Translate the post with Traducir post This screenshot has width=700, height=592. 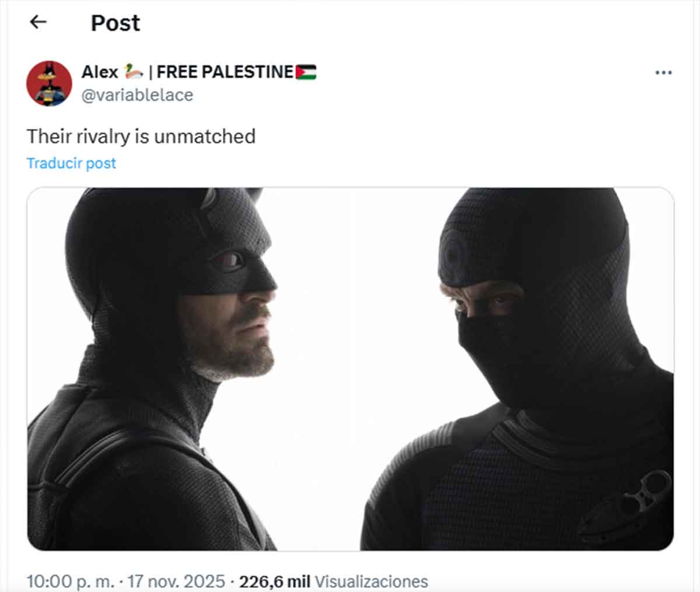[x=71, y=163]
